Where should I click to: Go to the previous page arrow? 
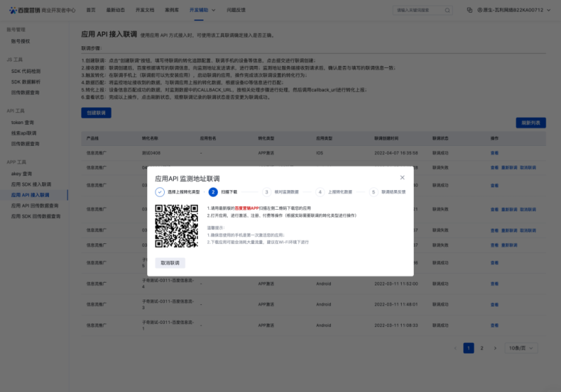point(455,348)
